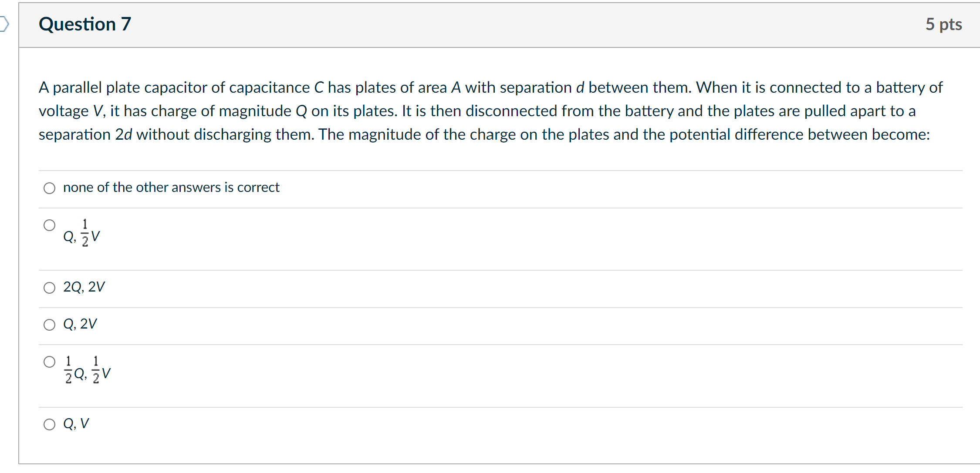The width and height of the screenshot is (980, 473).
Task: Click the radio circle next to "Q, 2V"
Action: click(x=49, y=324)
